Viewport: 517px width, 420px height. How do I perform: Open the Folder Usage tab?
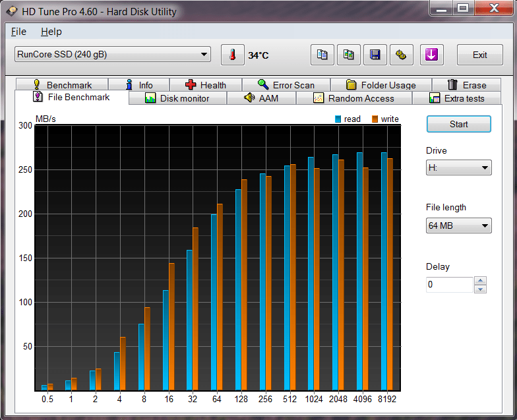(x=381, y=84)
